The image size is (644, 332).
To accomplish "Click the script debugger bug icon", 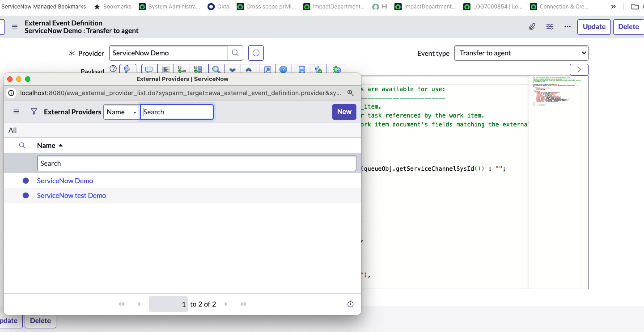I will (337, 69).
